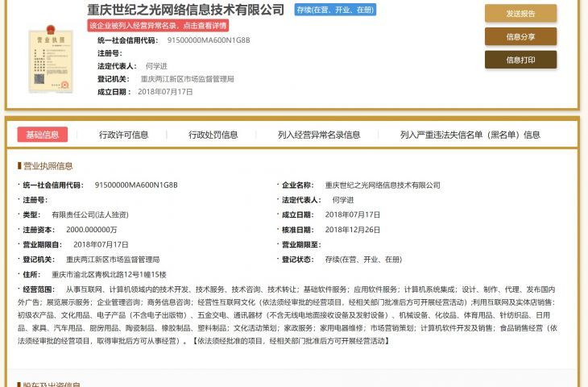Click address 重庆市渝北区青枫北路12号1幢15楼
588x387 pixels.
tap(109, 274)
